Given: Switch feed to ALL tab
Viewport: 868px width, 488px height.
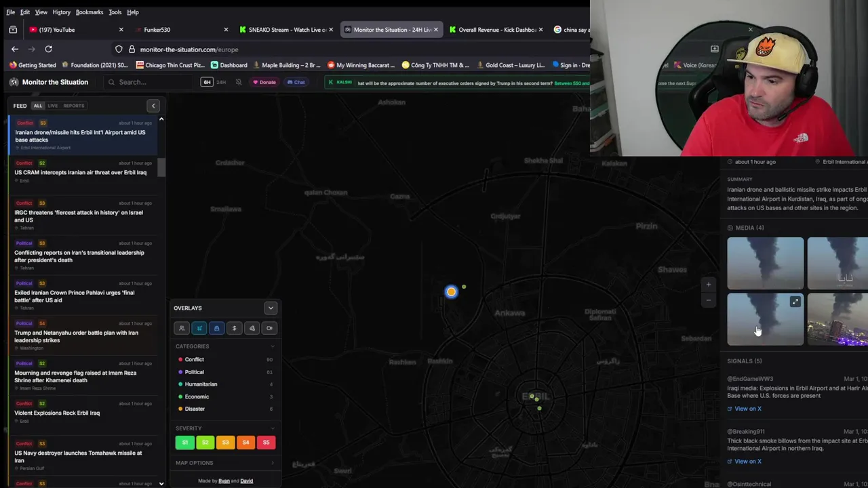Looking at the screenshot, I should tap(38, 106).
